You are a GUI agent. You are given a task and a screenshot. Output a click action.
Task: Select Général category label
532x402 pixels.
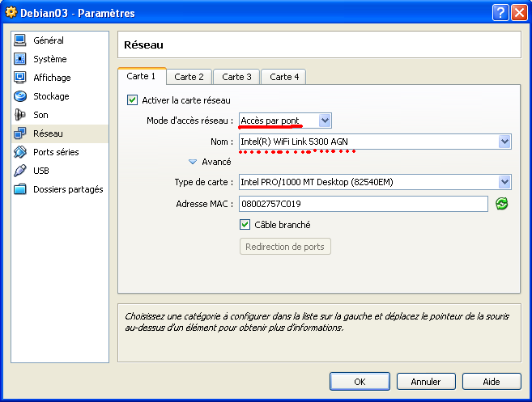point(49,40)
